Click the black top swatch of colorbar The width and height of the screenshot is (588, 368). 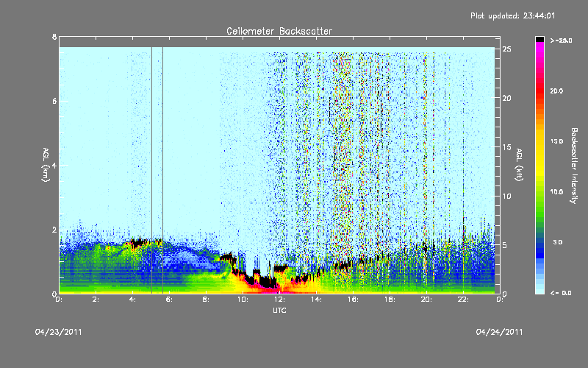coord(539,39)
